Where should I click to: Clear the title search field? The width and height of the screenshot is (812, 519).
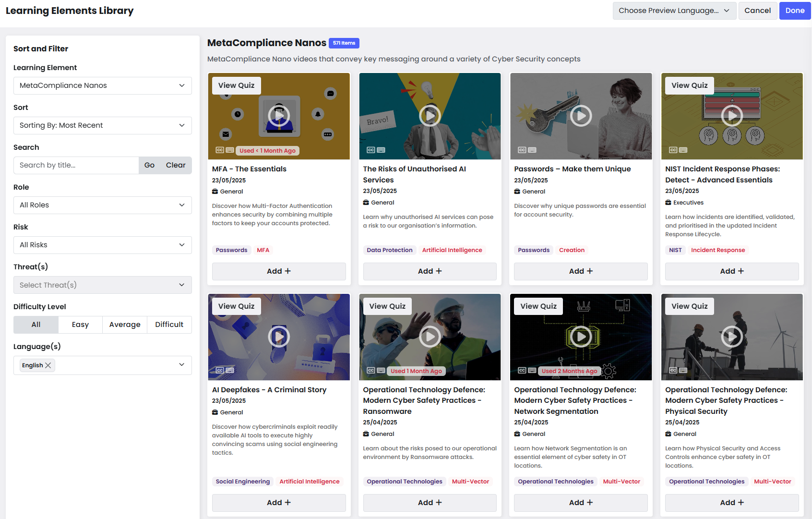tap(176, 165)
